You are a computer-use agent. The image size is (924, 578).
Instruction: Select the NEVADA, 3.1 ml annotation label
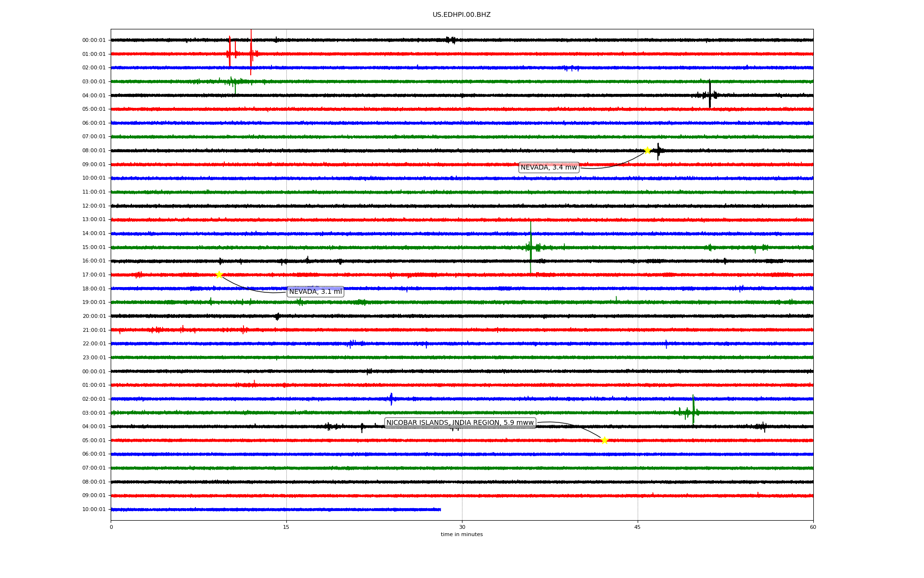pyautogui.click(x=315, y=291)
